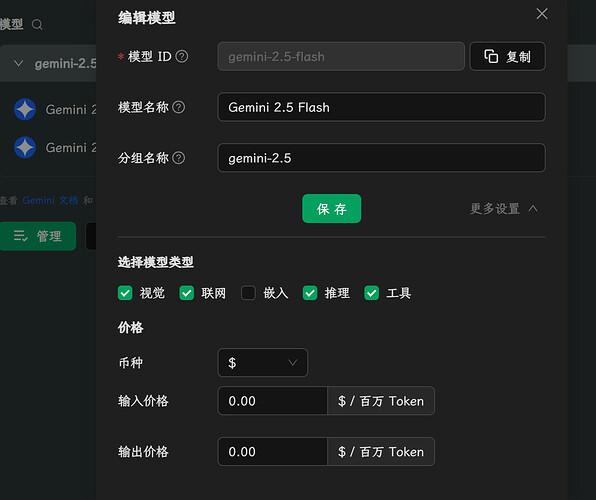Screen dimensions: 596x500
Task: Click the 价格 section heading
Action: pos(130,327)
